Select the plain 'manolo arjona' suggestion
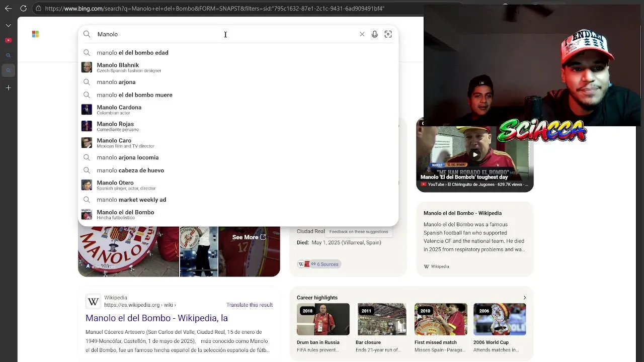Image resolution: width=644 pixels, height=362 pixels. tap(238, 82)
